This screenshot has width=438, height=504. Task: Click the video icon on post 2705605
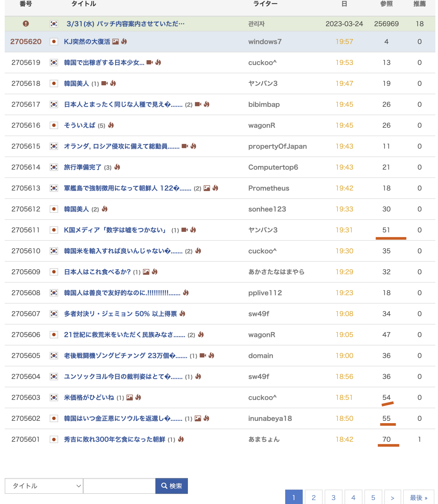pyautogui.click(x=203, y=356)
